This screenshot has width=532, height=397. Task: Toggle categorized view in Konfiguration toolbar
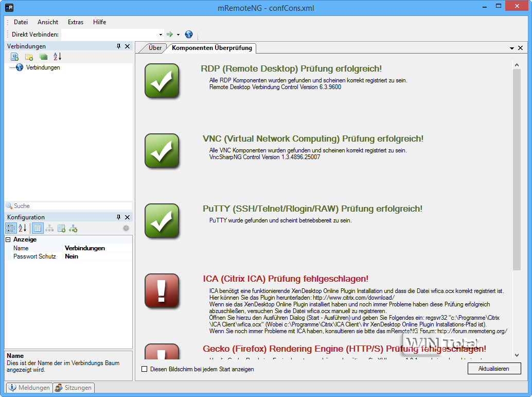[x=11, y=228]
